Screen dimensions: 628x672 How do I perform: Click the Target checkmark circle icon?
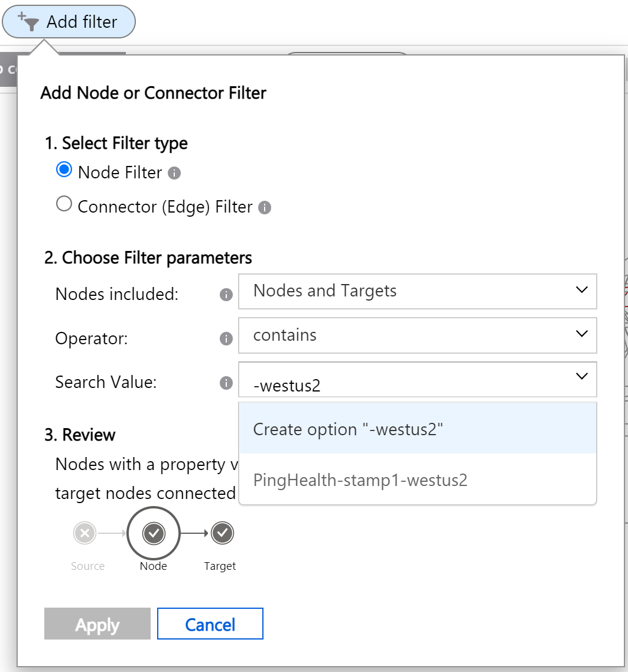coord(223,534)
